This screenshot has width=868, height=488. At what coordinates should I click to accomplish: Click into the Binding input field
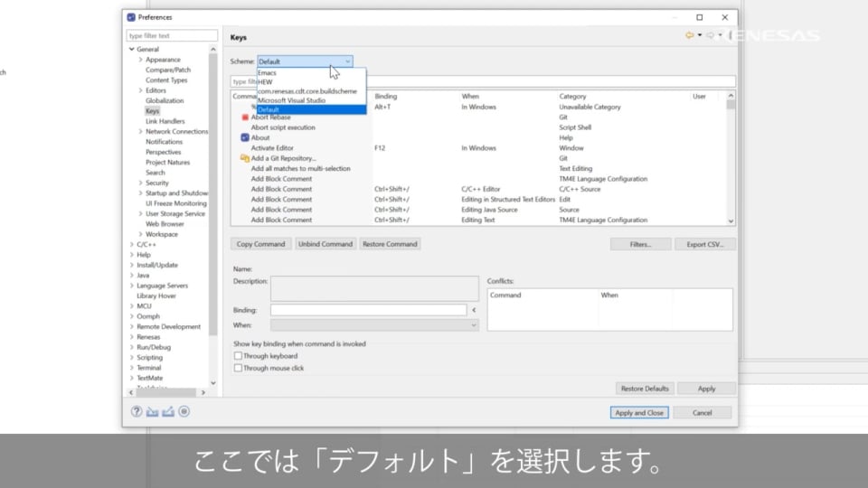click(x=368, y=310)
